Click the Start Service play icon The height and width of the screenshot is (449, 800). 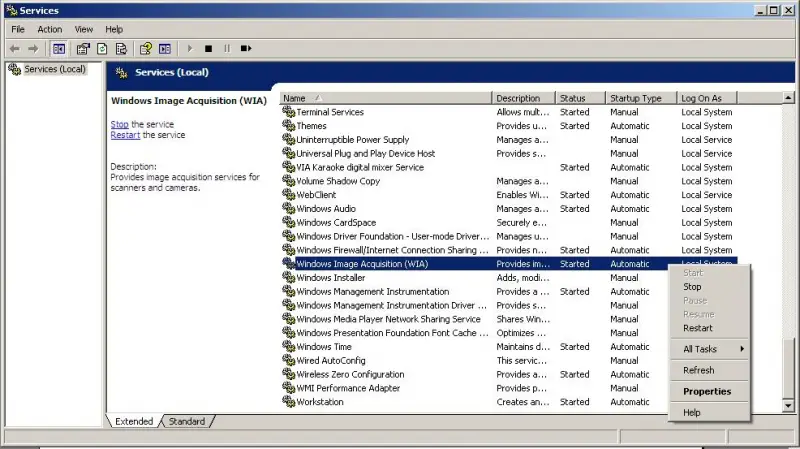[x=190, y=48]
